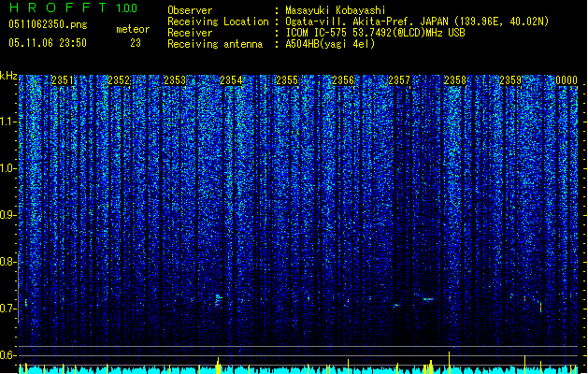Click the 2357 time marker
The height and width of the screenshot is (374, 588).
coord(399,80)
